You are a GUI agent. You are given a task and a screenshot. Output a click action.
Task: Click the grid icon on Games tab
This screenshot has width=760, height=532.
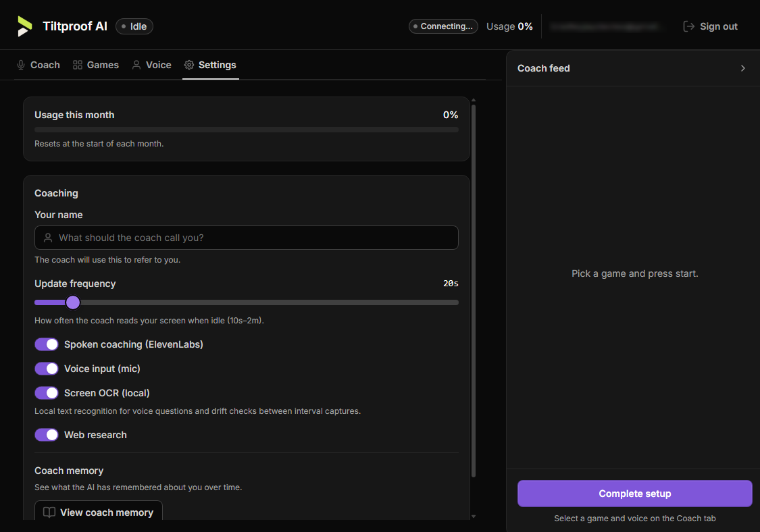pyautogui.click(x=78, y=65)
